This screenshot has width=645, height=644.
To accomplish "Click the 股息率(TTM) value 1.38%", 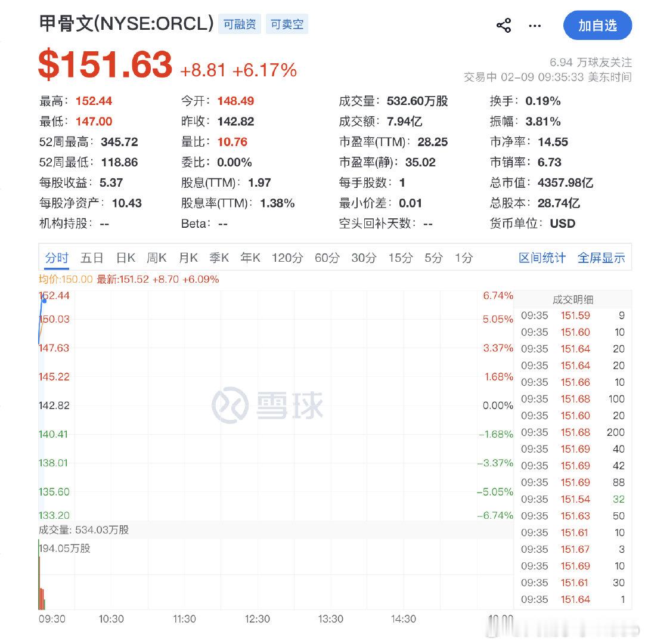I will pos(277,203).
